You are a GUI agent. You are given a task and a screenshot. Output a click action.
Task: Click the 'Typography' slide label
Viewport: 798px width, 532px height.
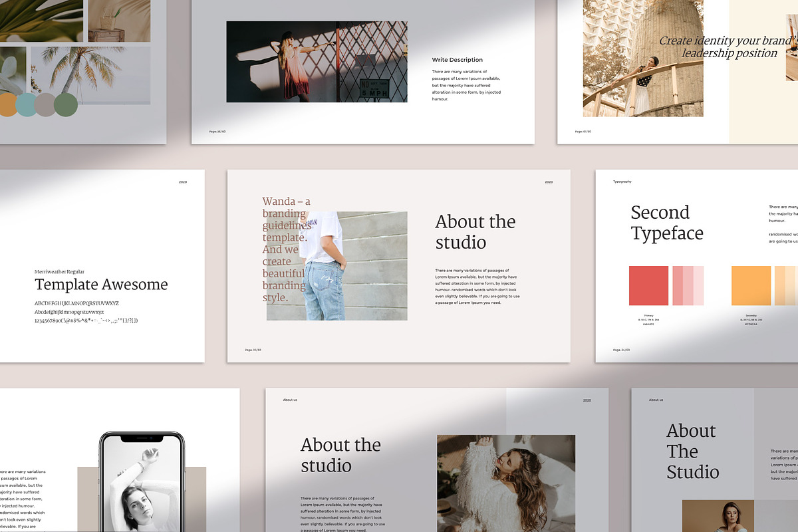click(622, 182)
